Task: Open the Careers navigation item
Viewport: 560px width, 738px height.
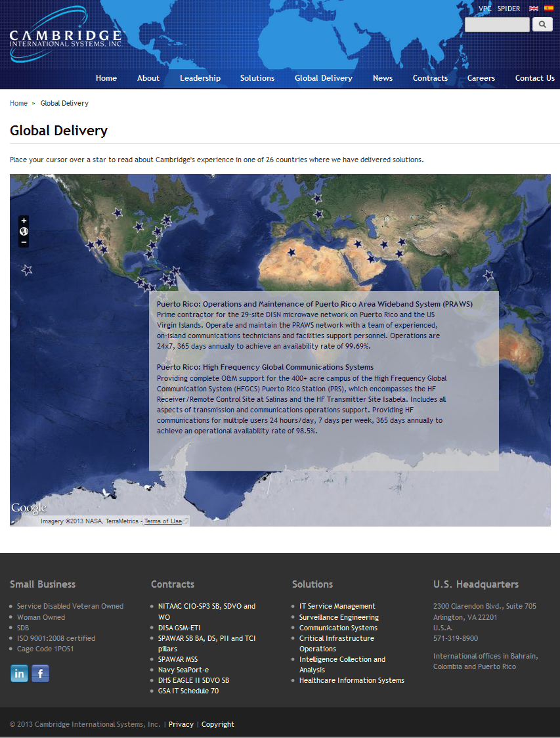Action: (481, 78)
